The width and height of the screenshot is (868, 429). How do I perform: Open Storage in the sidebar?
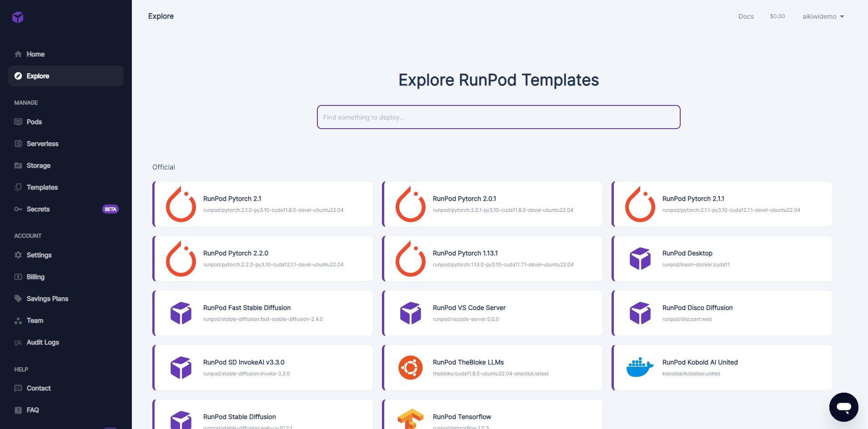(66, 165)
